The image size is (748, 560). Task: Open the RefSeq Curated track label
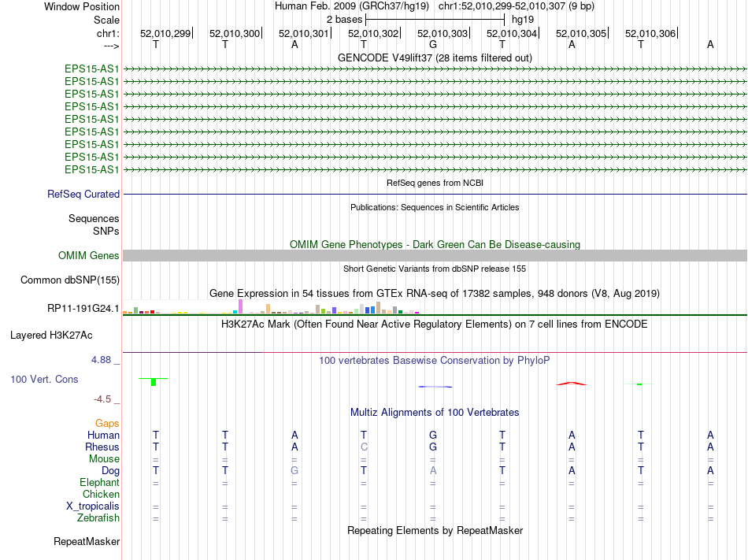(x=83, y=194)
